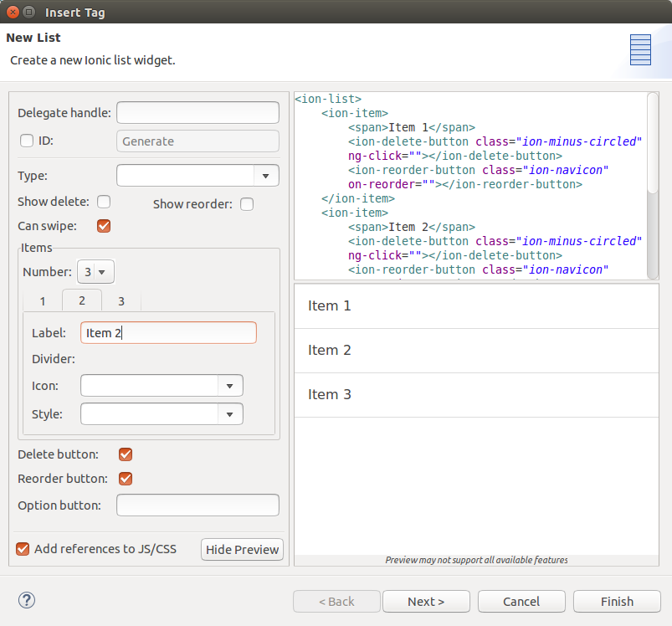Switch to item tab 3
672x626 pixels.
pos(121,301)
